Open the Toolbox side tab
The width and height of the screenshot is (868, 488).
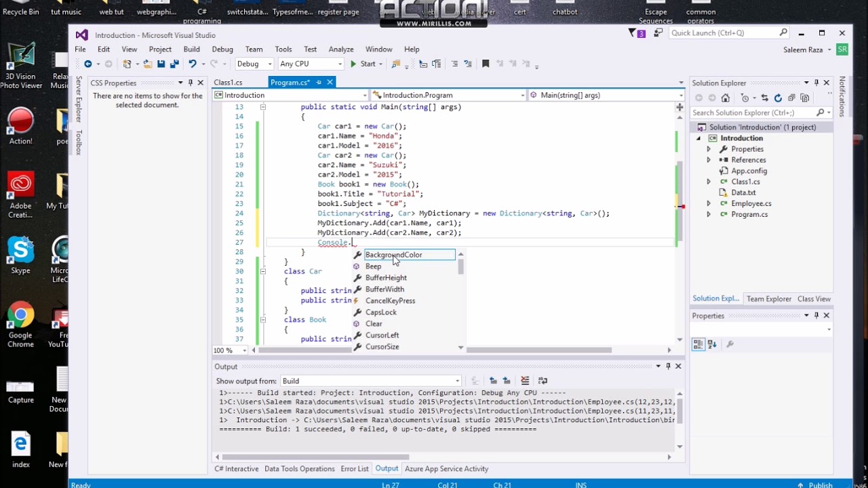coord(79,142)
